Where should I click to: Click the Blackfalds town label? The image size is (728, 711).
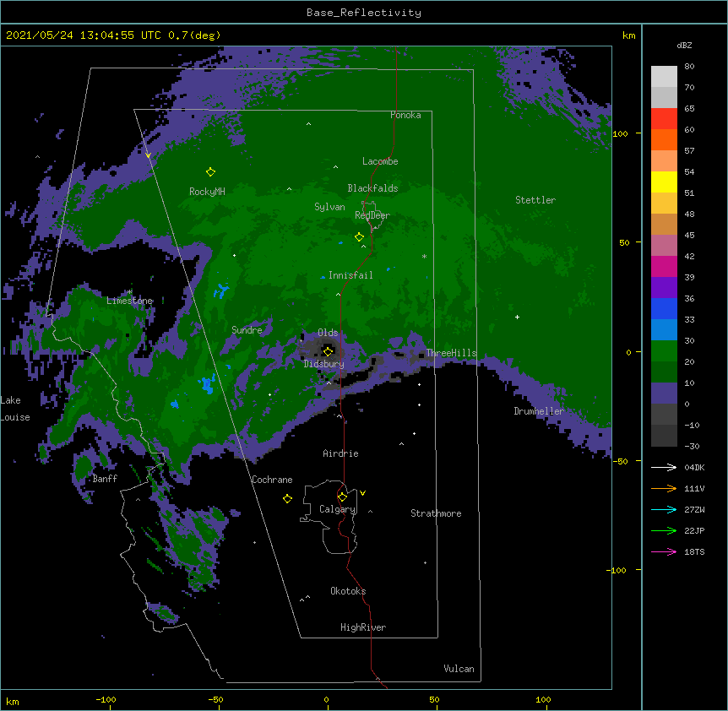click(372, 188)
